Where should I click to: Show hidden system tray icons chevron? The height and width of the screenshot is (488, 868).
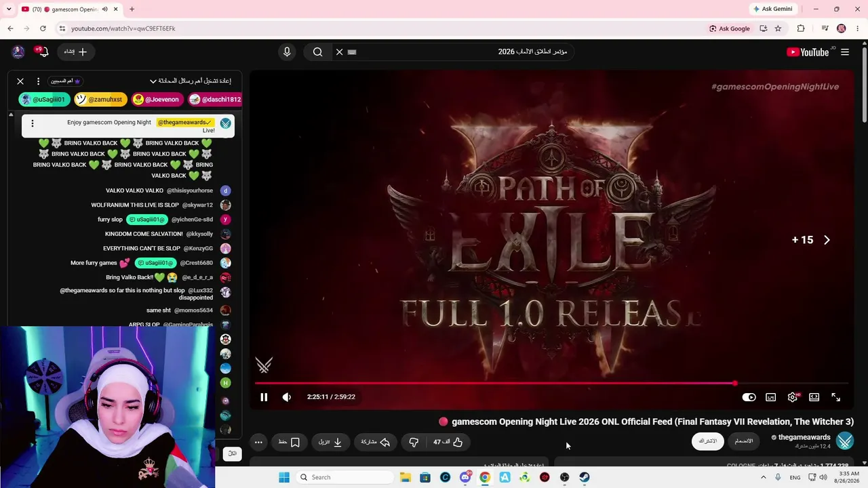[763, 477]
